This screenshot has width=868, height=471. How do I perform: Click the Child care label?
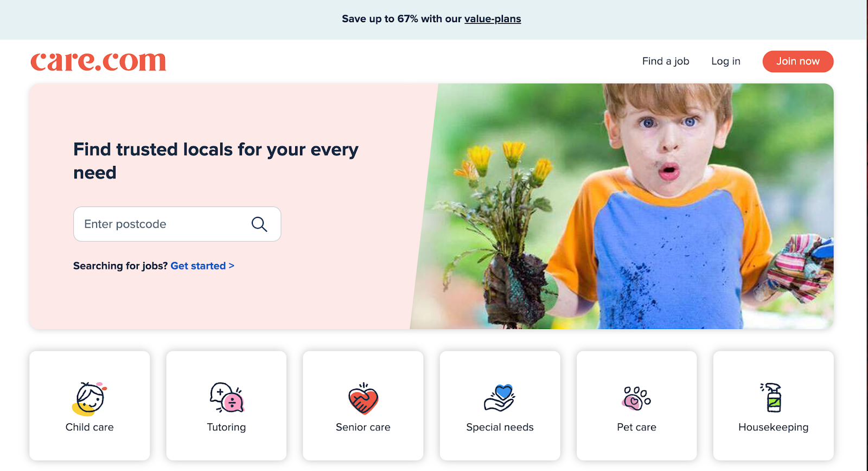coord(90,427)
